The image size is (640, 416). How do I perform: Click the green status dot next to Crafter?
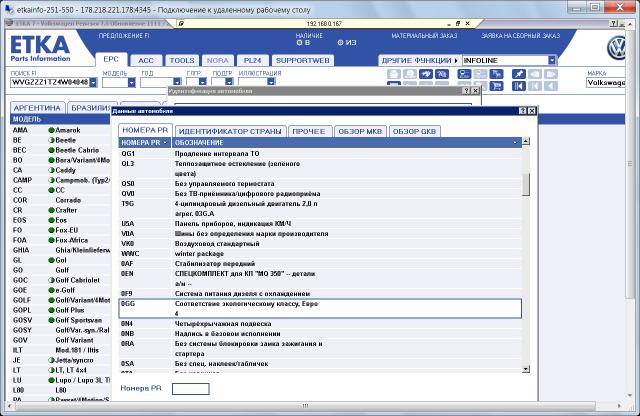51,210
